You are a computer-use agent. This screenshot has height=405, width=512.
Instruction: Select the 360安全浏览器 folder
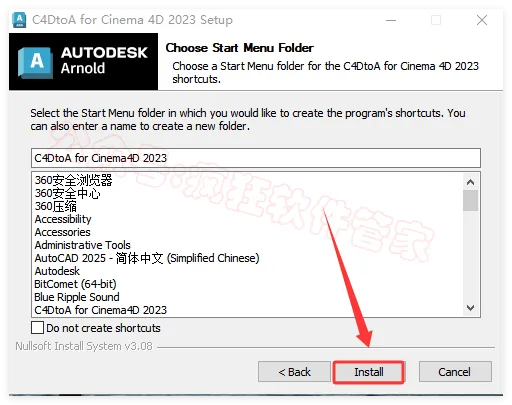[x=74, y=180]
